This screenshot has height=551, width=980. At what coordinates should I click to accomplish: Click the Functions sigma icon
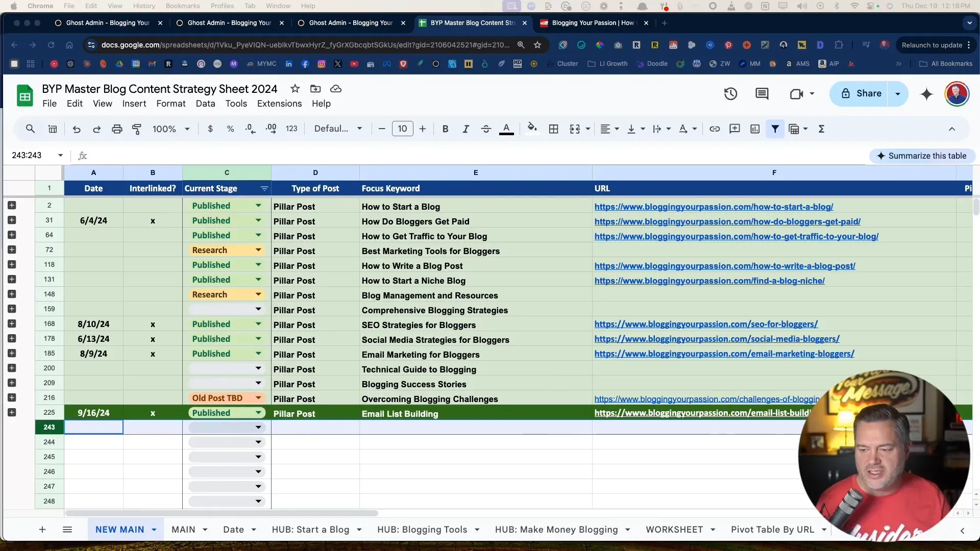click(x=821, y=129)
